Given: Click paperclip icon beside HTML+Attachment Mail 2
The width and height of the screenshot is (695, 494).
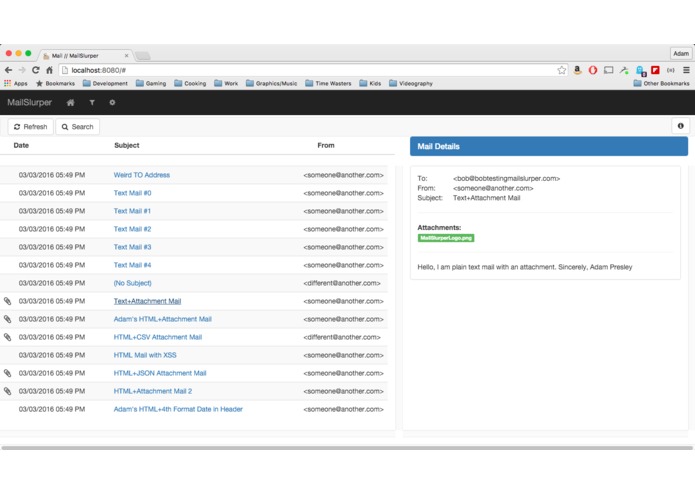Looking at the screenshot, I should click(8, 391).
